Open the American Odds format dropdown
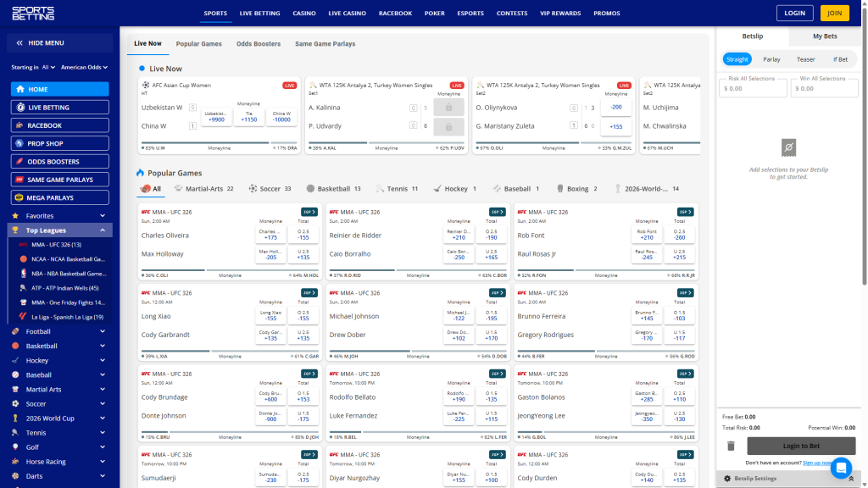The height and width of the screenshot is (488, 868). point(84,67)
